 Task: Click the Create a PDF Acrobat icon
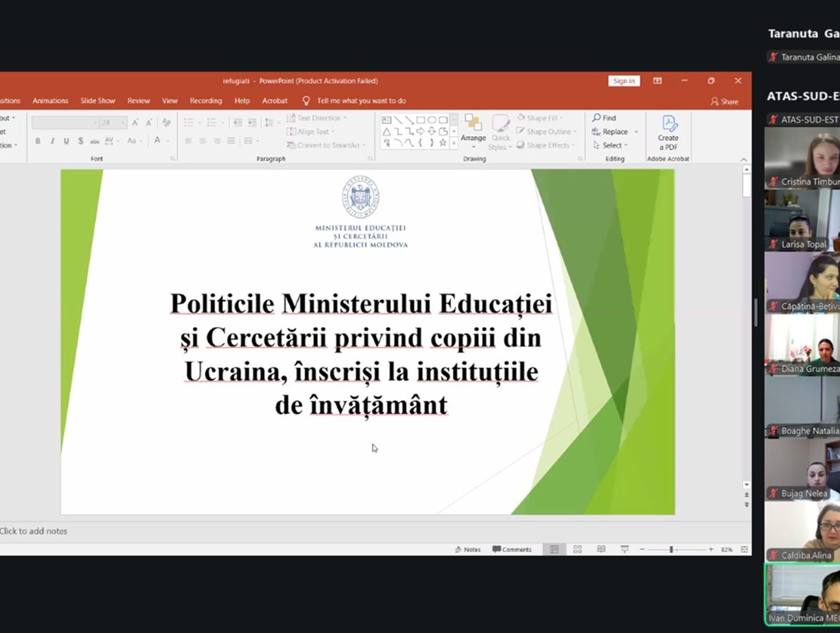tap(668, 133)
